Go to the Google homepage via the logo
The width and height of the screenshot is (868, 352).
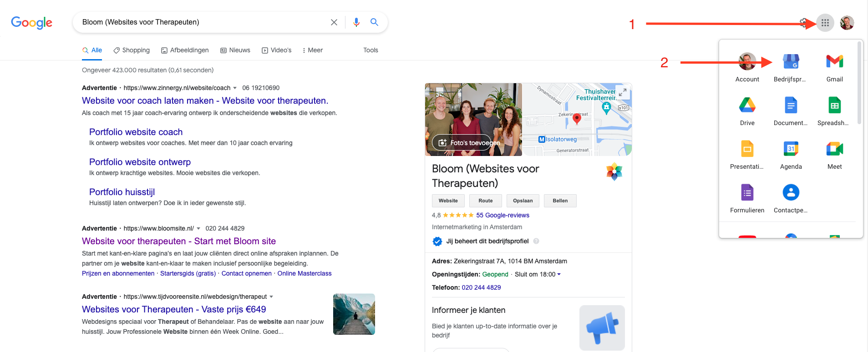tap(31, 22)
